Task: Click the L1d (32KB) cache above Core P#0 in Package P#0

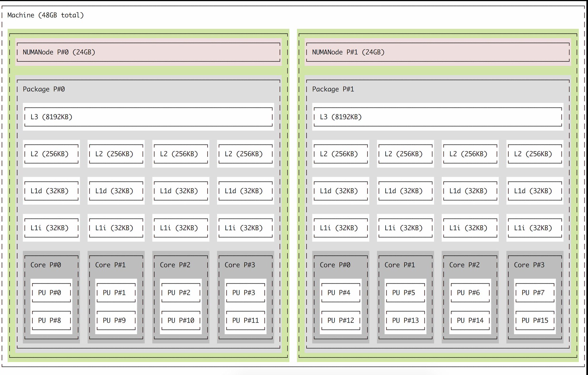Action: click(x=51, y=191)
